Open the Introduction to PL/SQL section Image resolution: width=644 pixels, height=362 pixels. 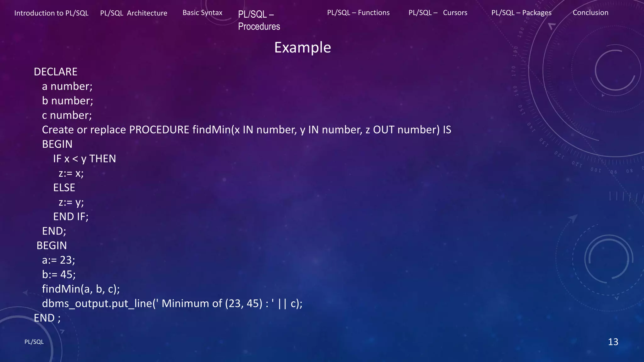(x=51, y=13)
